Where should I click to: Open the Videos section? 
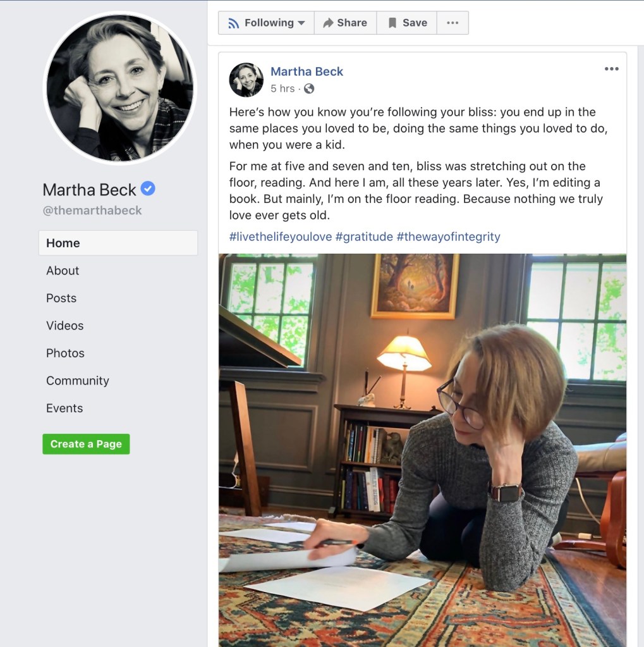coord(64,326)
